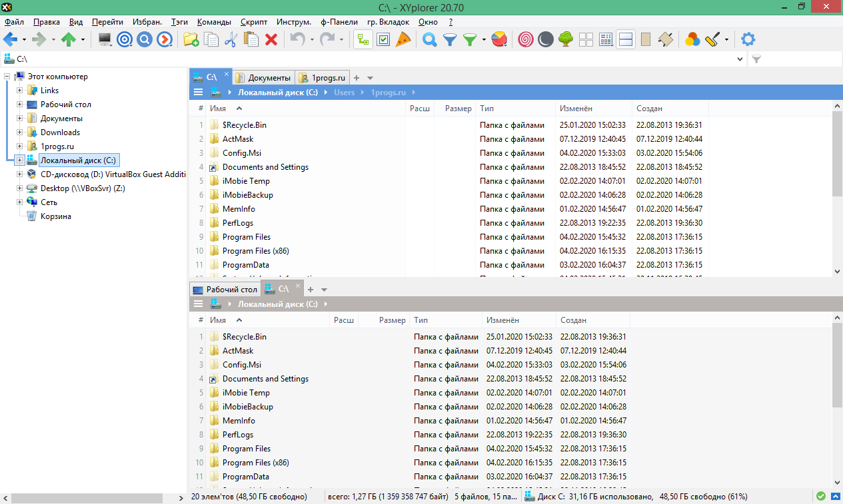Expand the Документы node in the tree

(x=20, y=119)
